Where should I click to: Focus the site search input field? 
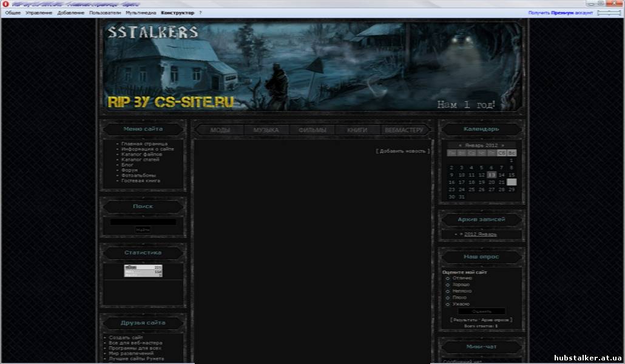click(143, 222)
